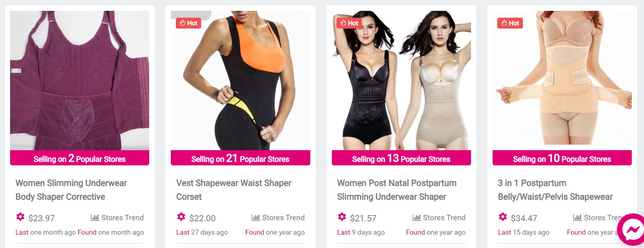
Task: Open Stores Trend for the $34.47 product
Action: click(x=598, y=218)
